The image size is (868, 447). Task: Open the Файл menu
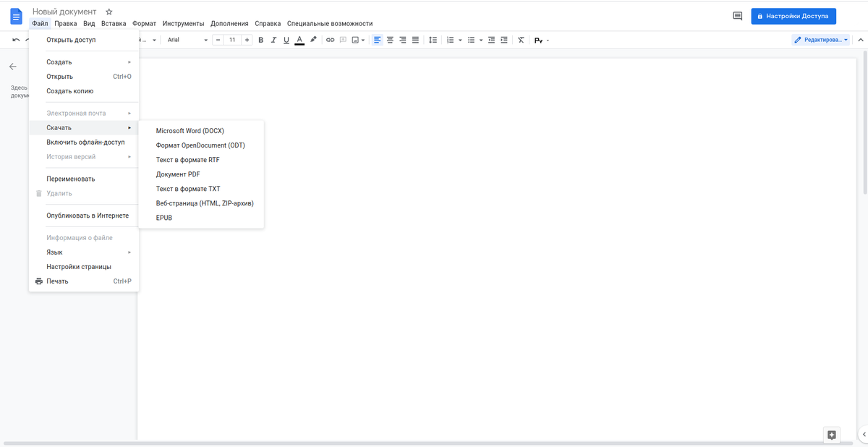coord(40,24)
